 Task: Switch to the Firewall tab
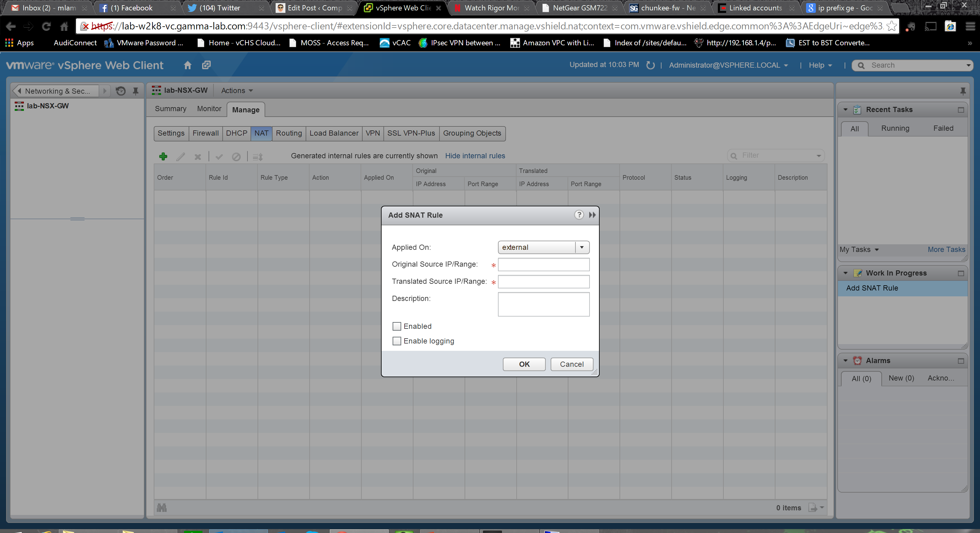205,133
